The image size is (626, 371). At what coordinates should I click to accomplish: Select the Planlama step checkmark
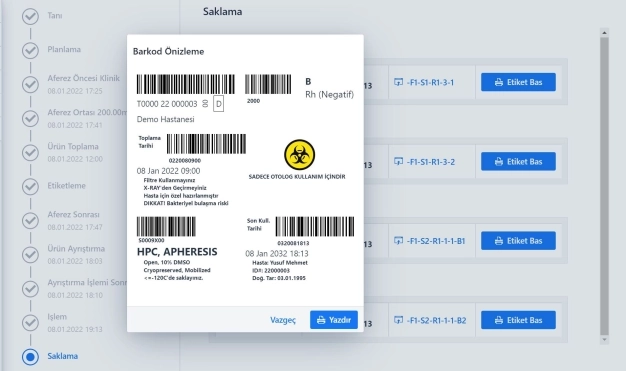[x=30, y=50]
